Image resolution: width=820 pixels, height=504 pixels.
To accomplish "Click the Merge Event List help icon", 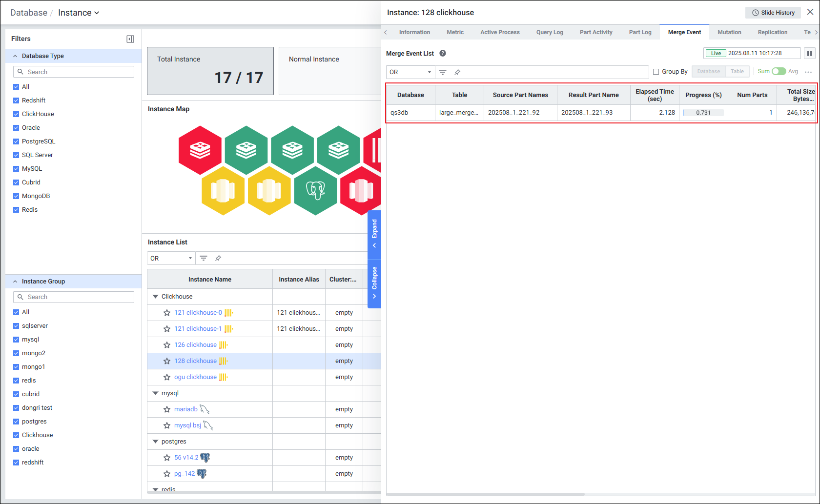I will (443, 53).
